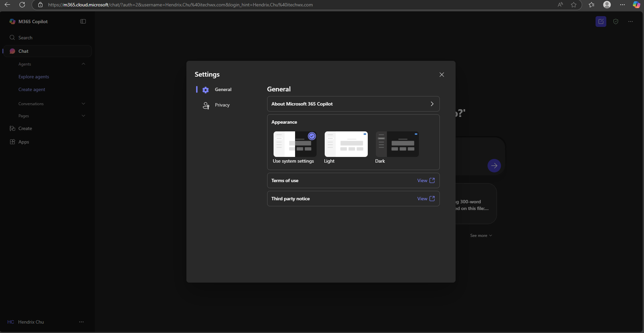Image resolution: width=644 pixels, height=333 pixels.
Task: Open the browser favorites list
Action: [x=592, y=5]
